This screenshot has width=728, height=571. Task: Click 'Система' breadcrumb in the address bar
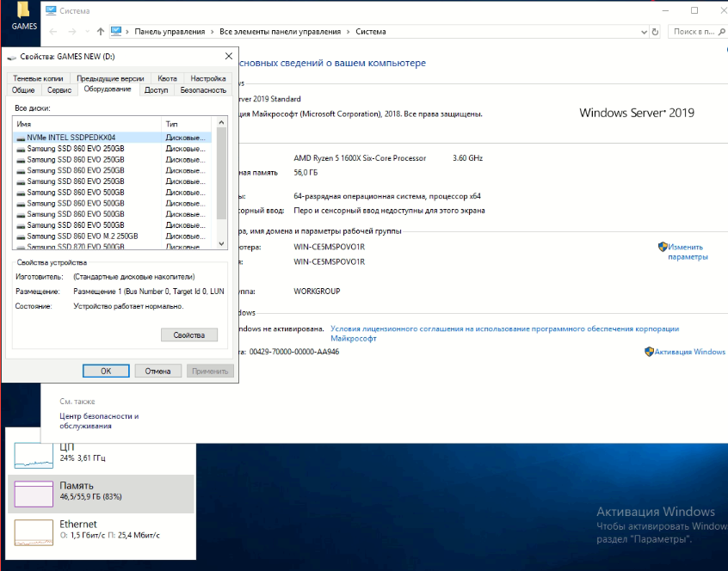pos(371,32)
